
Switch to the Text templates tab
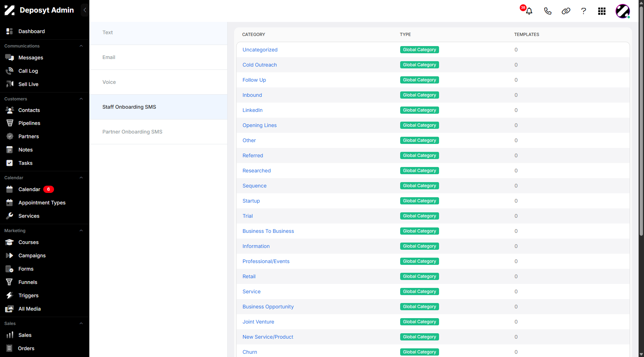coord(158,32)
